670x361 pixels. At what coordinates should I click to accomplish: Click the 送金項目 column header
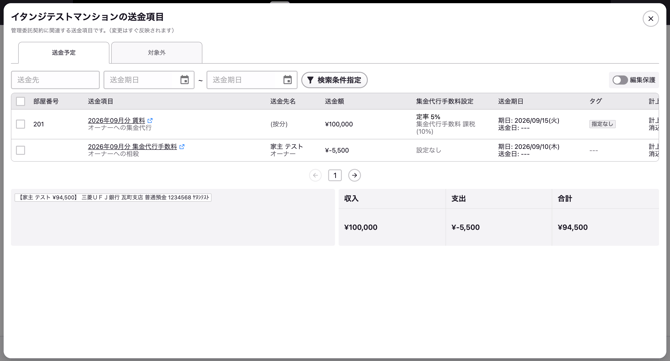pyautogui.click(x=100, y=101)
